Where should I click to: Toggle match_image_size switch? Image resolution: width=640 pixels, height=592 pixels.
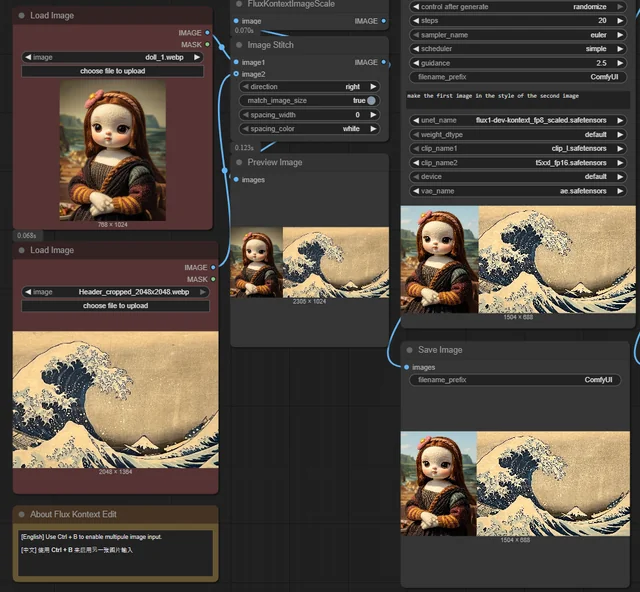(371, 100)
